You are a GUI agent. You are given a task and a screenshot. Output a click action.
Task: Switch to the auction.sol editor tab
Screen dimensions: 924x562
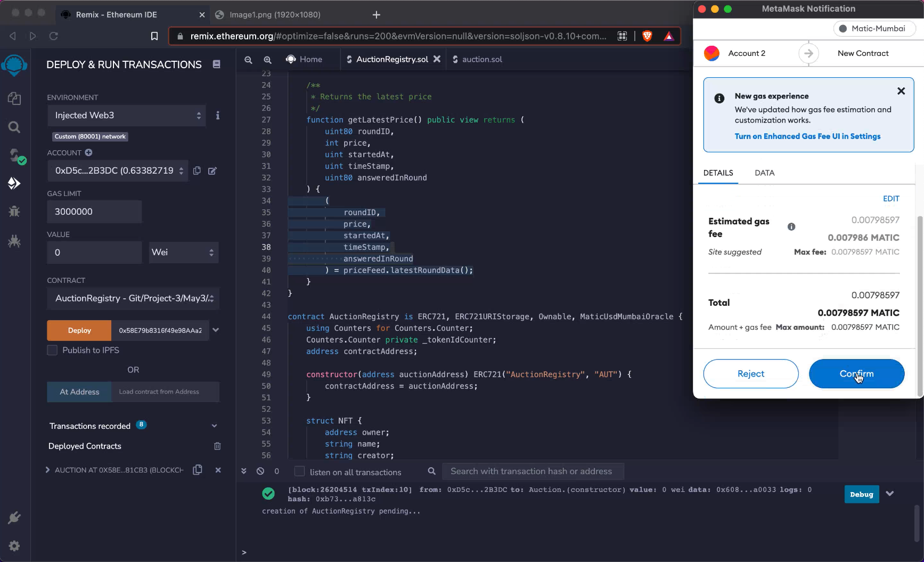pos(477,59)
